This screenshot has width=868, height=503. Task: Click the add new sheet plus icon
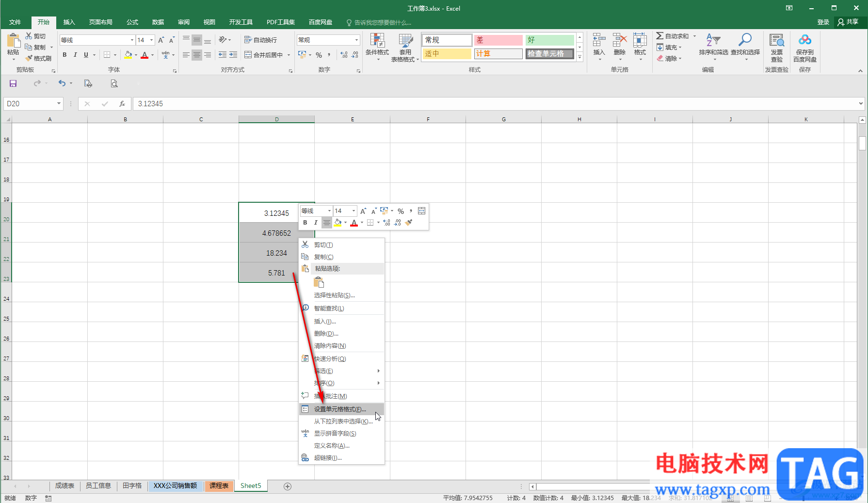288,486
